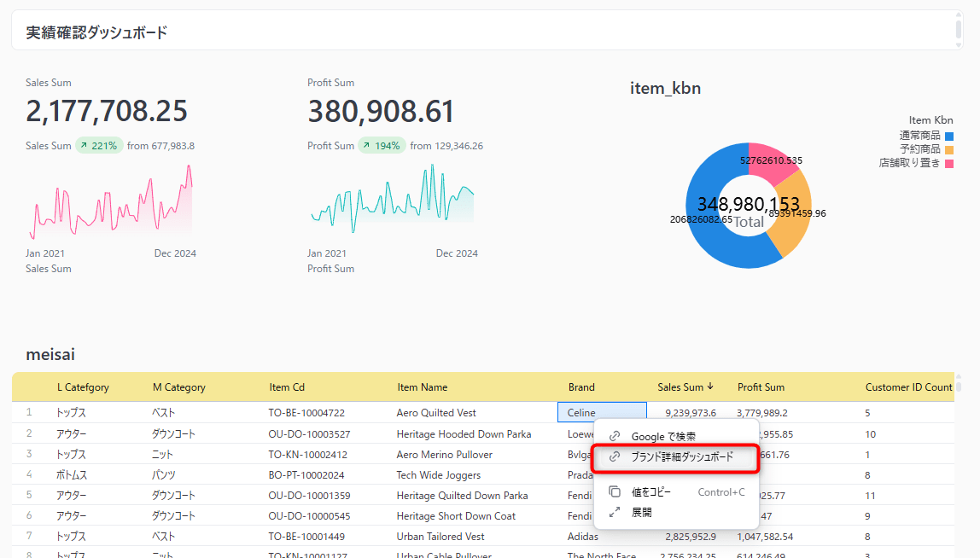The width and height of the screenshot is (980, 558).
Task: Click the Prada brand cell
Action: [x=580, y=475]
